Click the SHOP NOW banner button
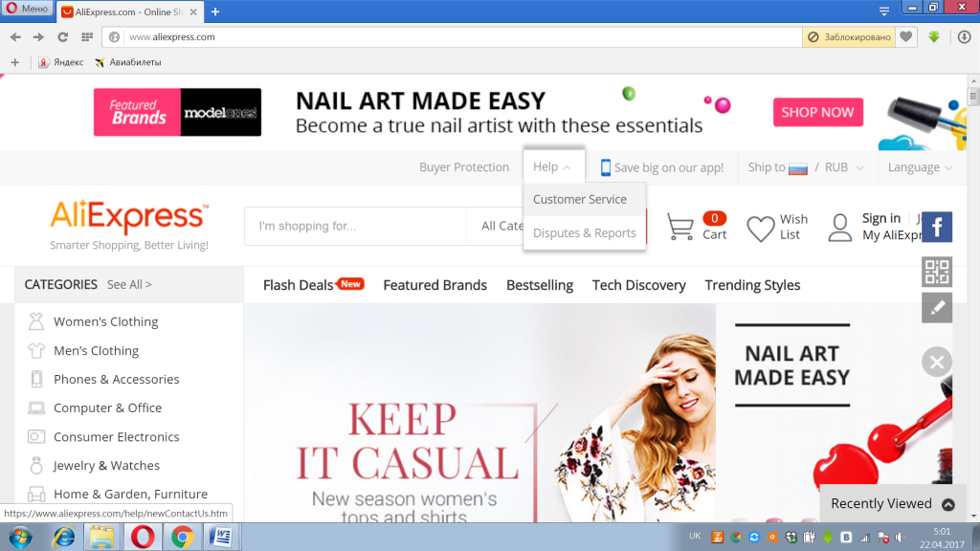This screenshot has height=551, width=980. [x=817, y=112]
